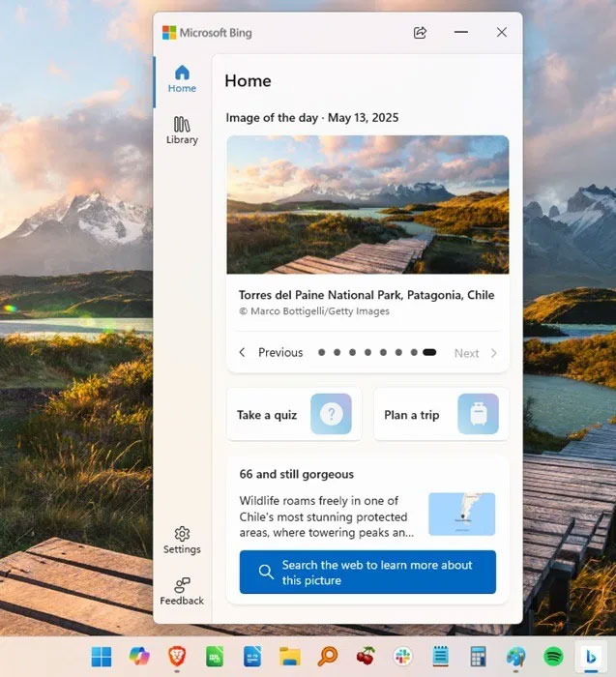Open Windows Start menu from taskbar

click(x=102, y=657)
